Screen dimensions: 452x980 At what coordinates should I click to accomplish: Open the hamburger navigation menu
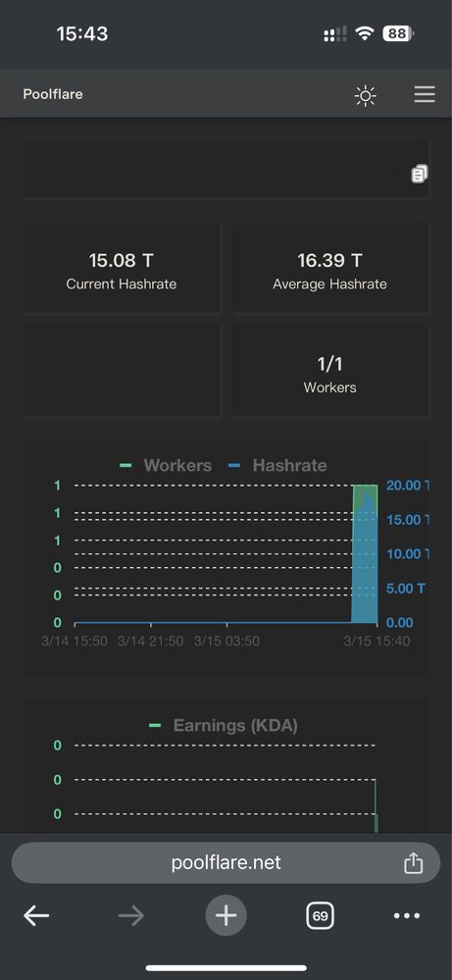tap(425, 94)
